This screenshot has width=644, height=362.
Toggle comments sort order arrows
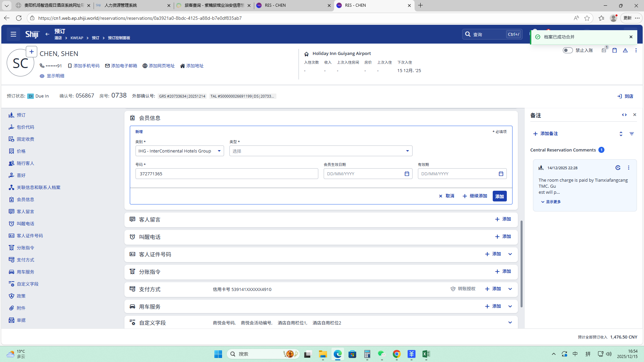tap(621, 134)
